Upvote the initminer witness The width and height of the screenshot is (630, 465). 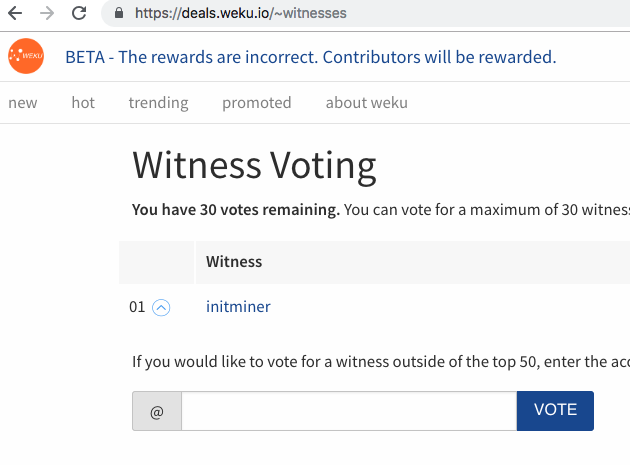coord(161,308)
